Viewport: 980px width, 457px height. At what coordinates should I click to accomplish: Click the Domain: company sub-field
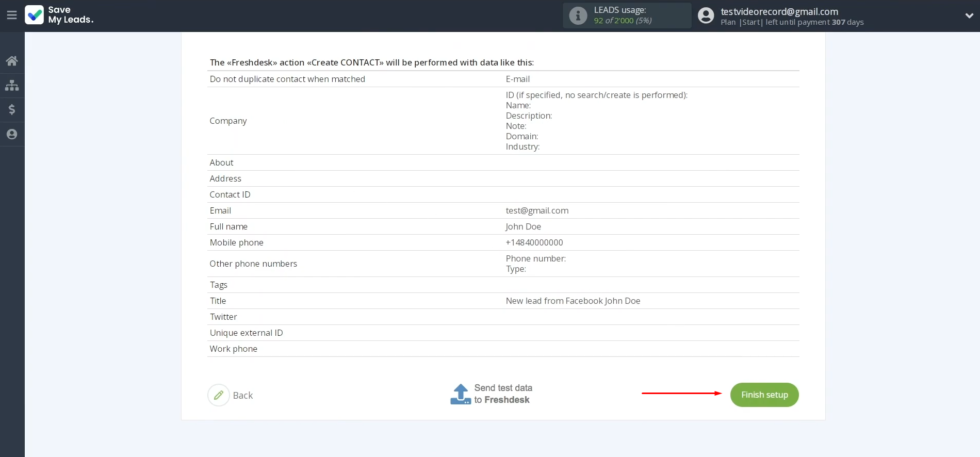click(522, 136)
